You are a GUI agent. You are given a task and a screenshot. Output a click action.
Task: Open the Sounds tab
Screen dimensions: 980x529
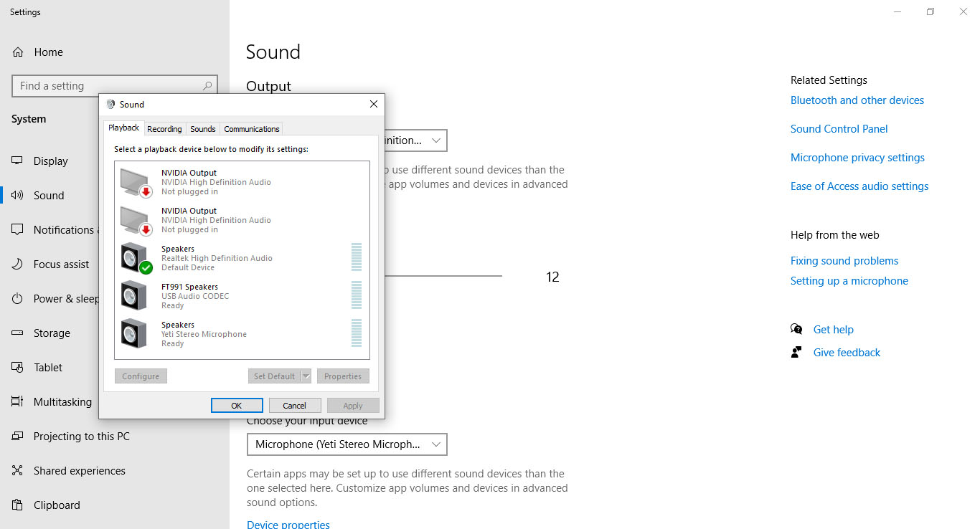click(x=203, y=129)
